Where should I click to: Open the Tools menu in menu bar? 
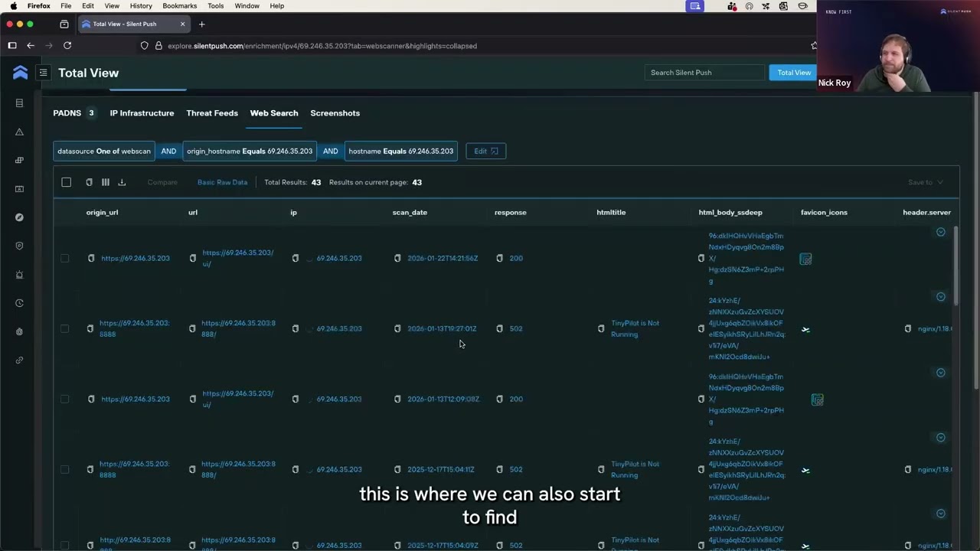(x=216, y=6)
